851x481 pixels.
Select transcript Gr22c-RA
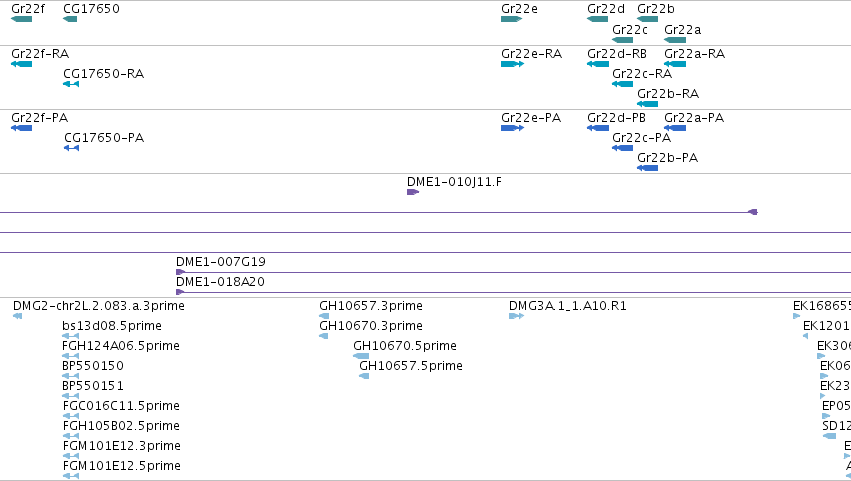[x=623, y=84]
